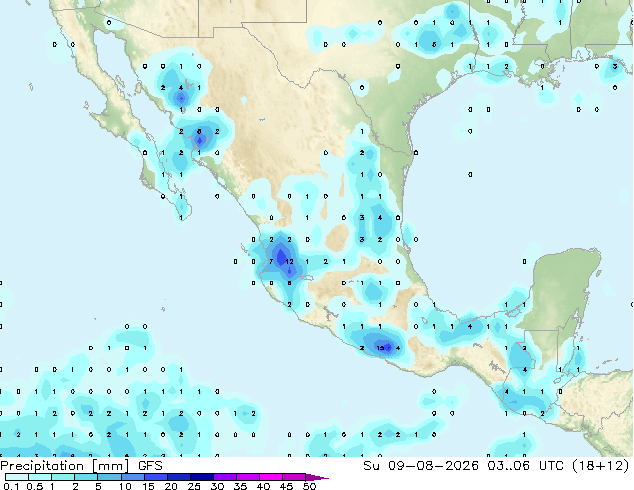Viewport: 634px width, 490px height.
Task: Click the 0.1–0.5 mm legend color swatch
Action: click(x=17, y=477)
